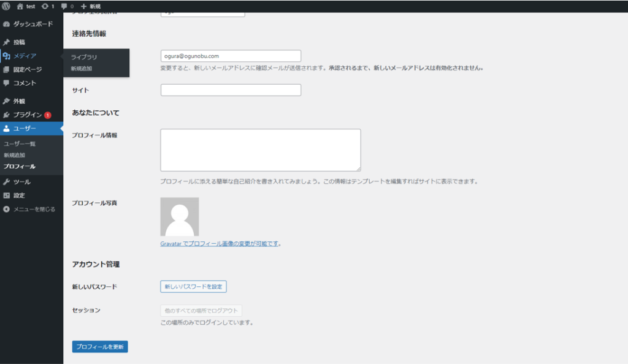Click the updates icon in admin bar

[45, 6]
